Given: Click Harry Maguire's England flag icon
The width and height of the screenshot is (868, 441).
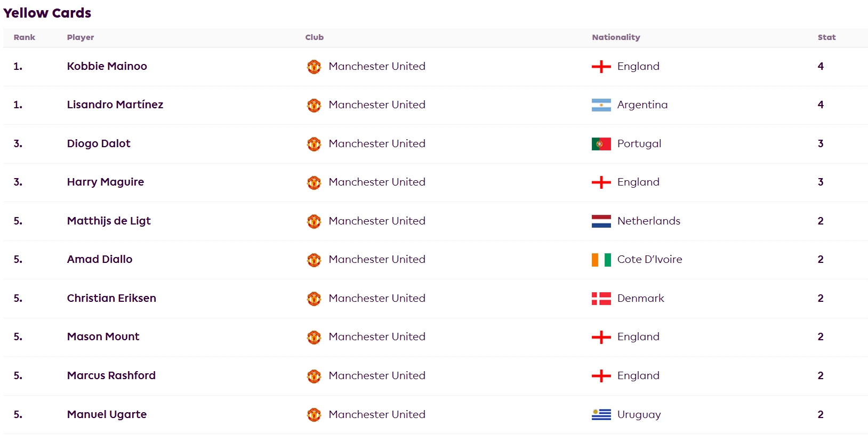Looking at the screenshot, I should point(601,182).
